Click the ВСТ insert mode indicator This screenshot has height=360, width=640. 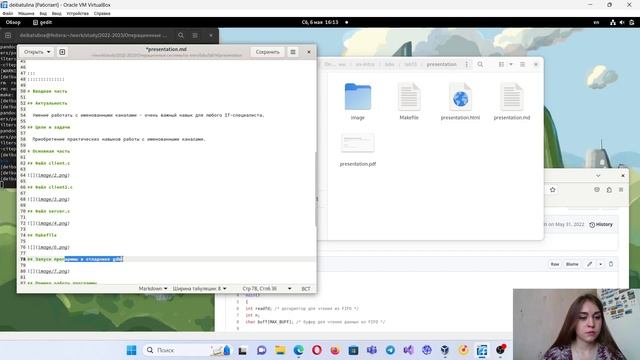click(x=306, y=289)
